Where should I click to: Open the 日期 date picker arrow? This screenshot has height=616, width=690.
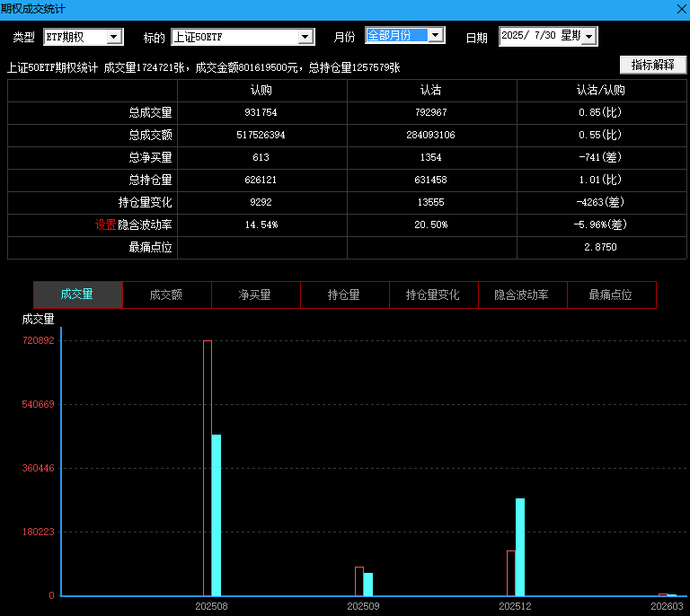[x=588, y=37]
